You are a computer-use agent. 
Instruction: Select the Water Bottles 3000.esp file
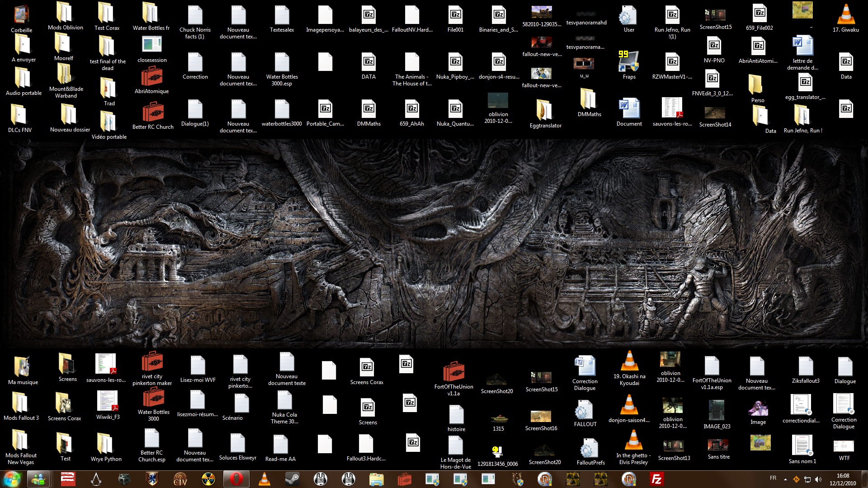(x=282, y=69)
